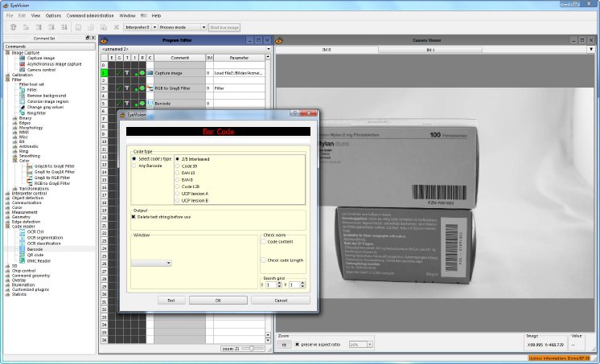Click the Barcode icon in program row 5

click(x=150, y=103)
